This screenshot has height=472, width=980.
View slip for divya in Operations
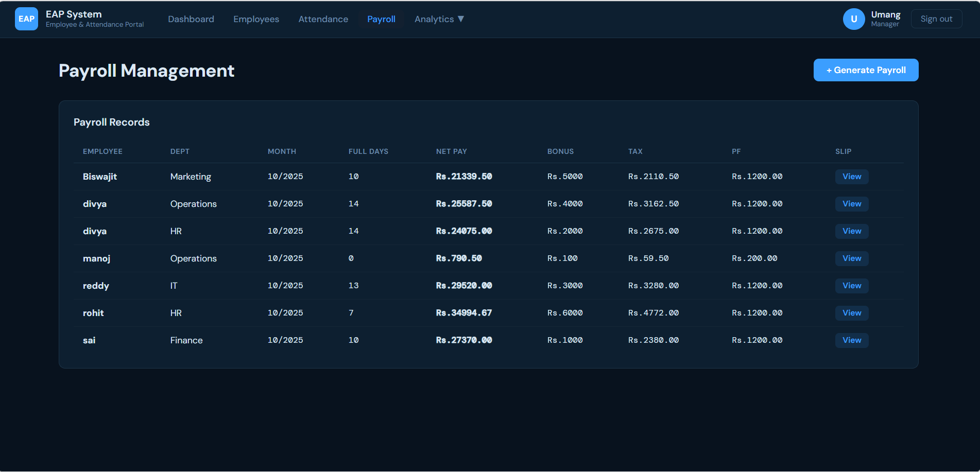851,204
